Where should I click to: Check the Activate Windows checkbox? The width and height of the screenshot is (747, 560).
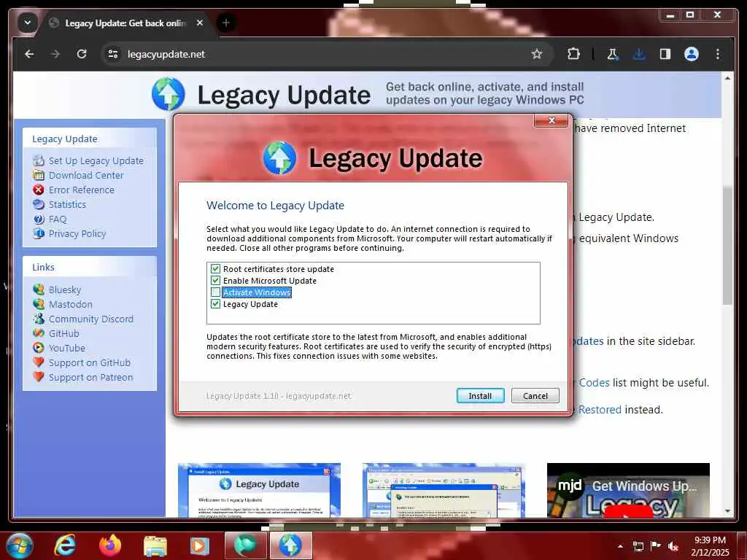[215, 292]
